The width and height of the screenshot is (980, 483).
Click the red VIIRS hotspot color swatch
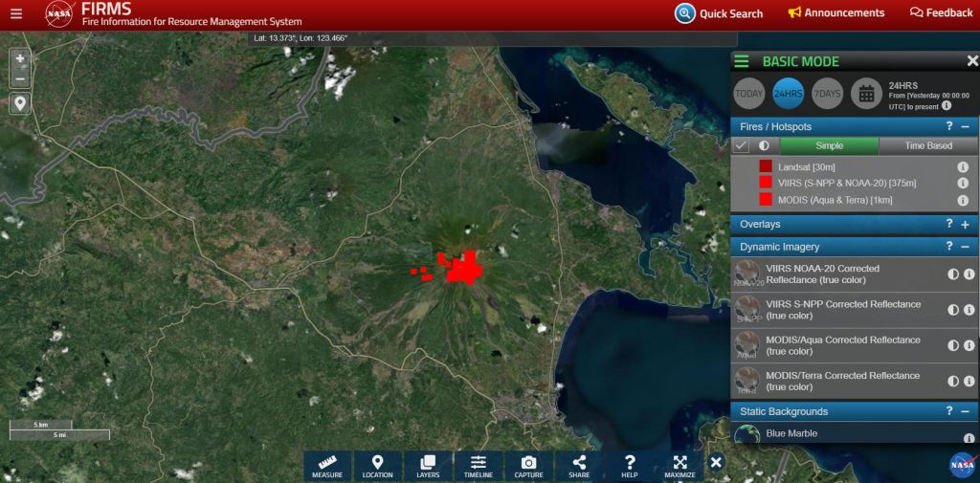click(766, 183)
